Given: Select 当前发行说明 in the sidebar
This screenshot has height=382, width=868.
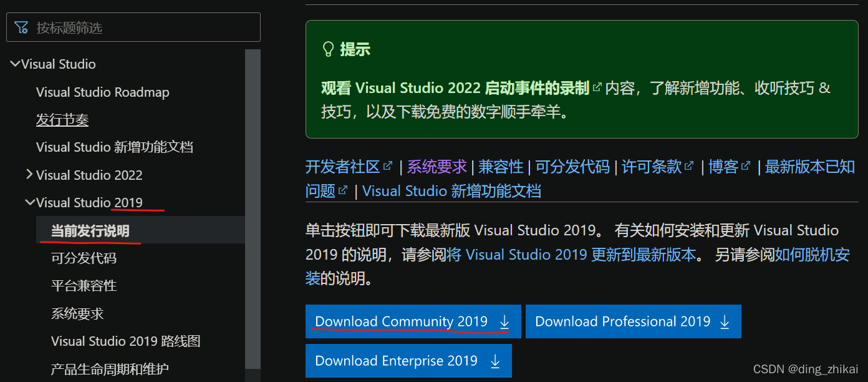Looking at the screenshot, I should tap(90, 230).
